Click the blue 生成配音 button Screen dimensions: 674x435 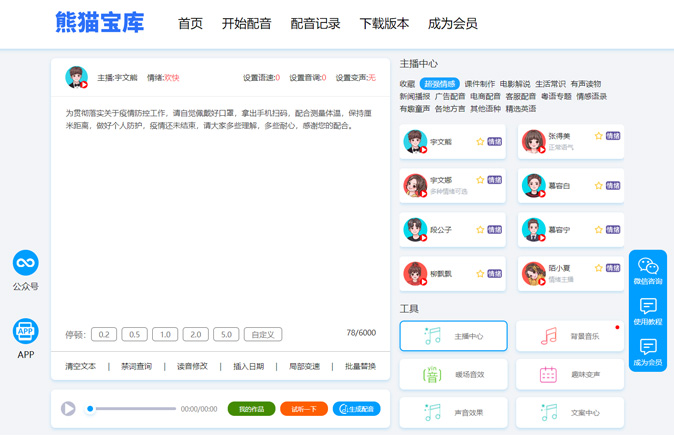pos(356,409)
